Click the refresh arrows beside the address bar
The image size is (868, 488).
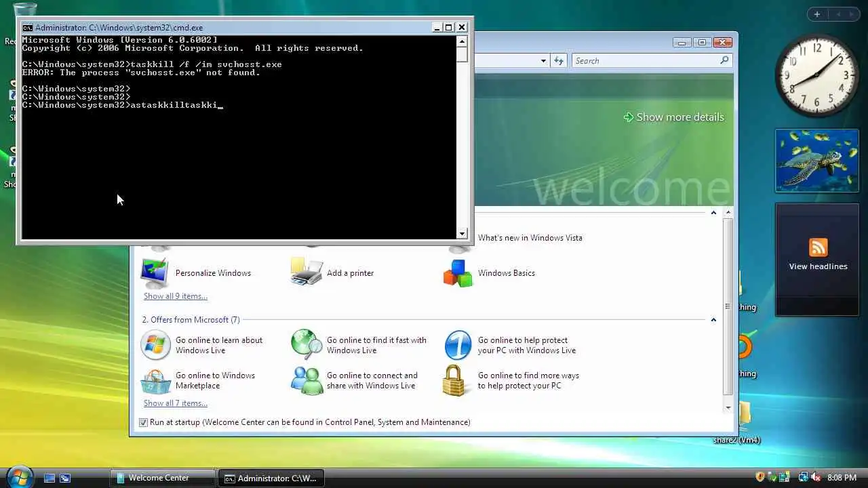click(559, 60)
